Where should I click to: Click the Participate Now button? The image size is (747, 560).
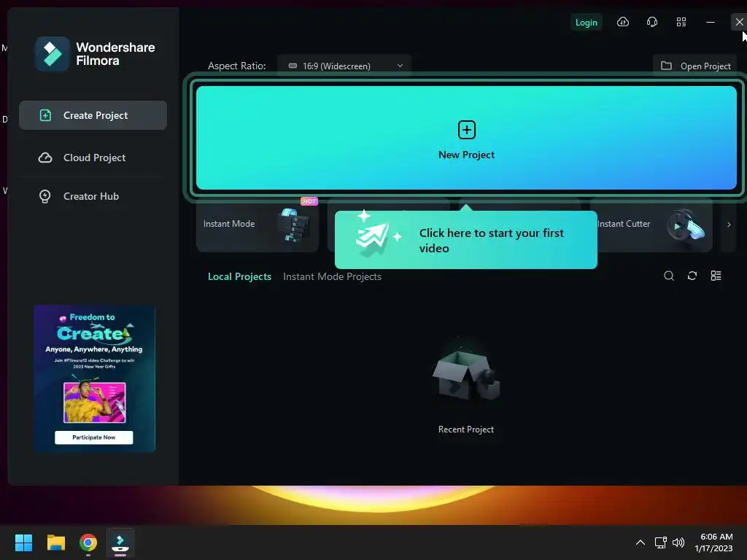click(94, 437)
